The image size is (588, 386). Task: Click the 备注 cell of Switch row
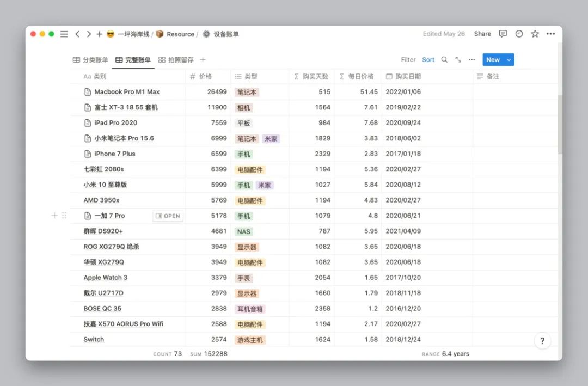coord(515,340)
